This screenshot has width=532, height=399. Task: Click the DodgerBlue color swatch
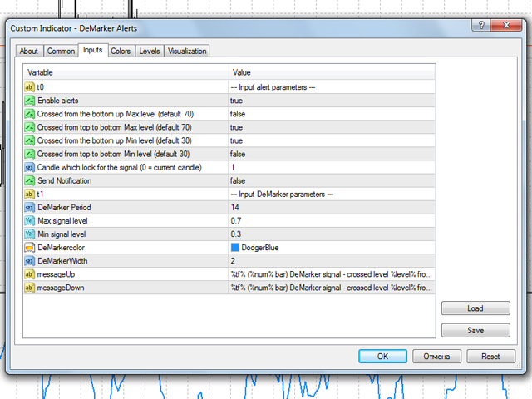235,247
